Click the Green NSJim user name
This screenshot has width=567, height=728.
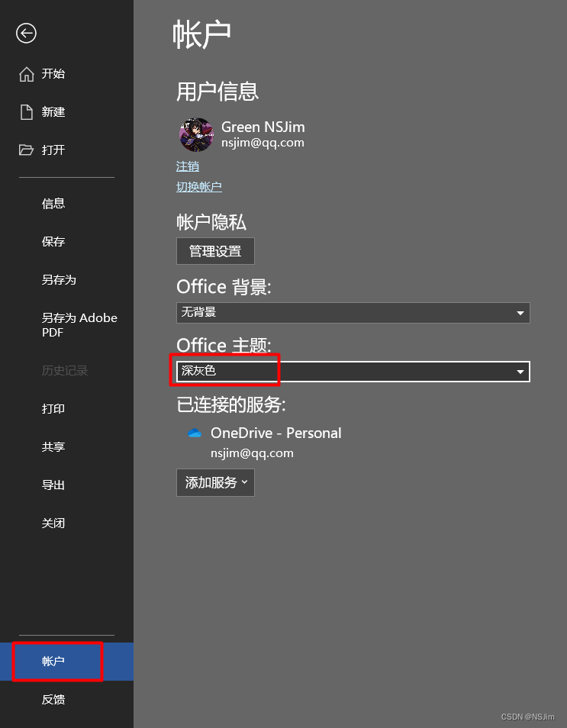(263, 127)
